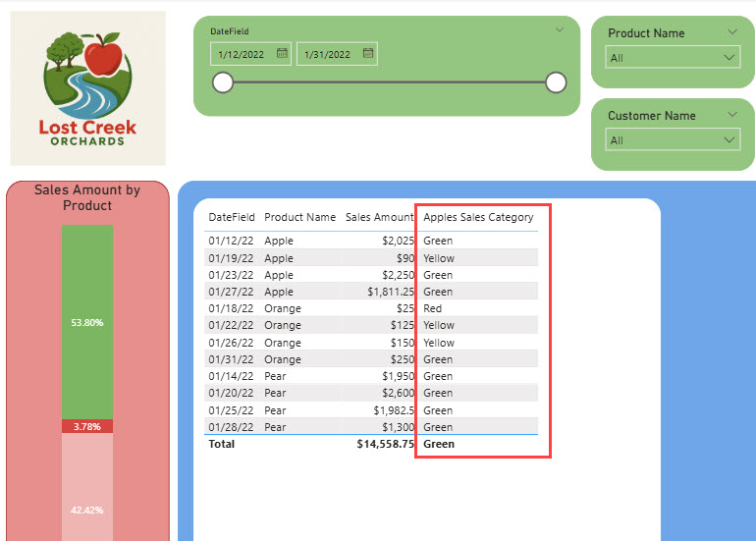The image size is (756, 541).
Task: Sort by the Product Name column header
Action: (299, 217)
